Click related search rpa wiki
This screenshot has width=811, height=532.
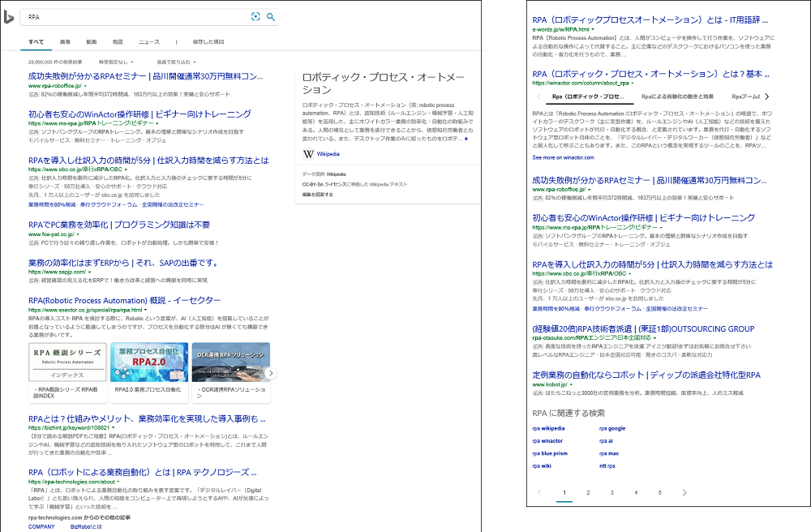pyautogui.click(x=542, y=466)
